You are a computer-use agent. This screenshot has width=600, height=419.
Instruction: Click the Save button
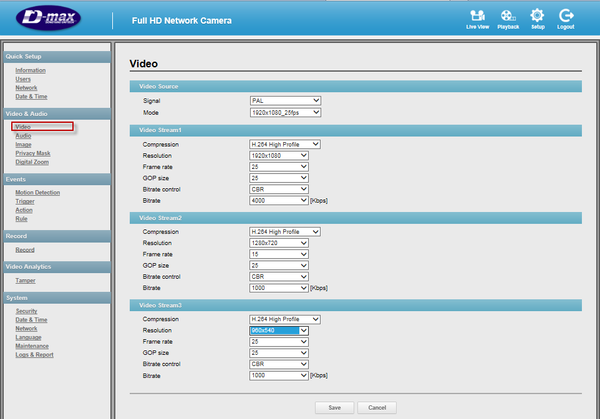point(334,408)
